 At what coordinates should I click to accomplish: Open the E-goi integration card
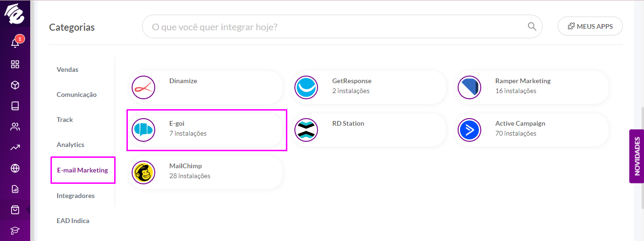(206, 130)
